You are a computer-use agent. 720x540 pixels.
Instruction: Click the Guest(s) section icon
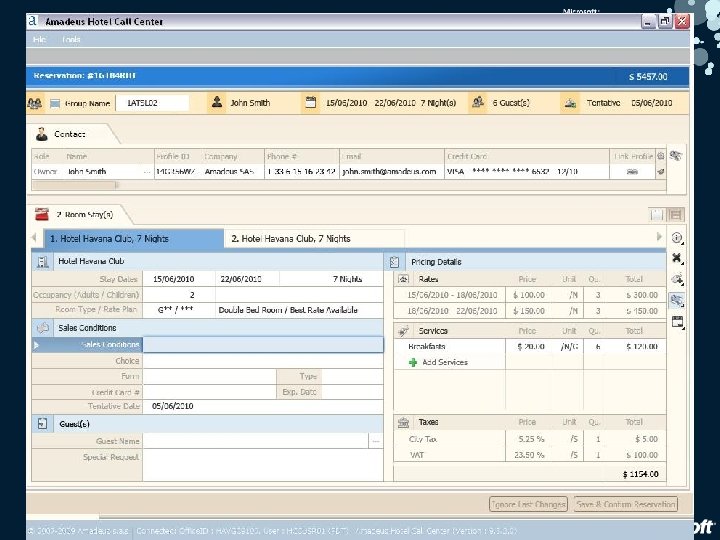click(42, 424)
